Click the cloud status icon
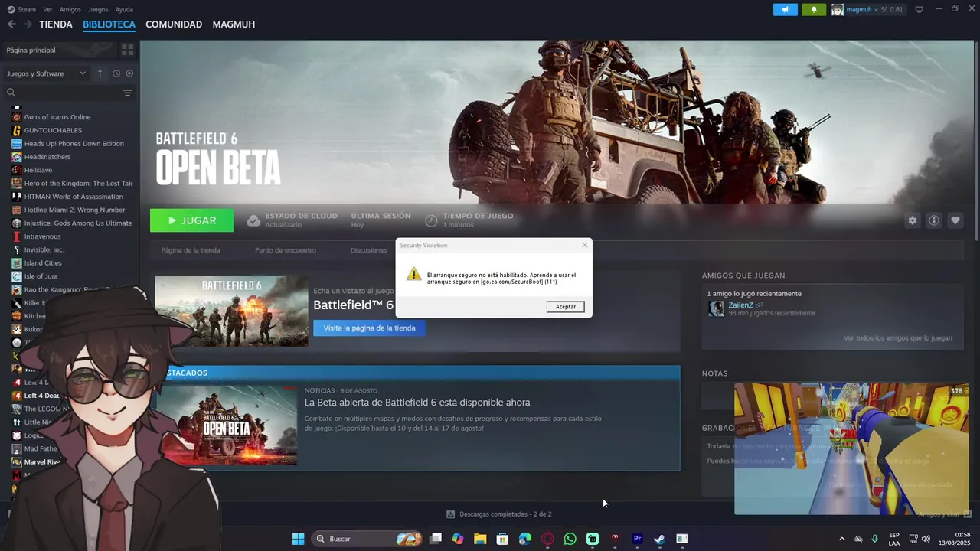This screenshot has height=551, width=980. point(253,220)
